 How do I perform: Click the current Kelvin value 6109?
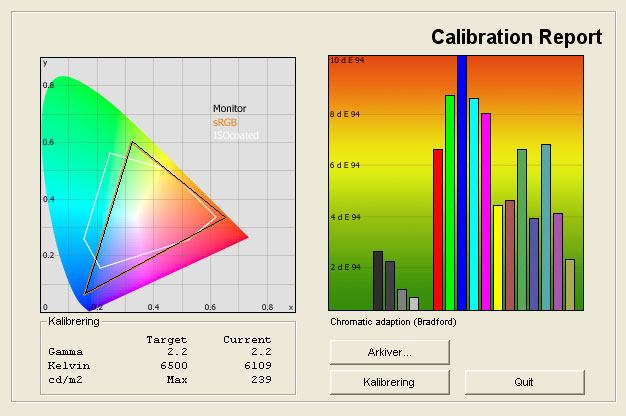tap(255, 366)
